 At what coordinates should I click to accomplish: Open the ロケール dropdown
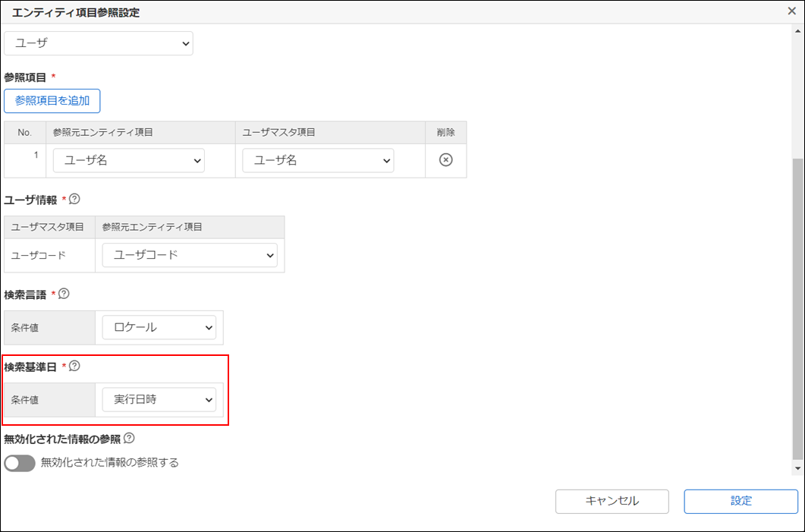click(159, 328)
